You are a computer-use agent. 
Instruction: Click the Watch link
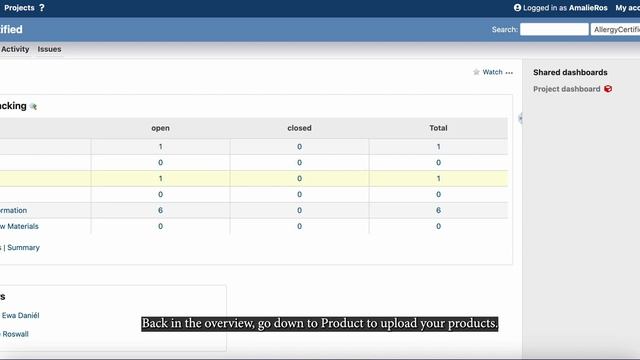pos(492,72)
